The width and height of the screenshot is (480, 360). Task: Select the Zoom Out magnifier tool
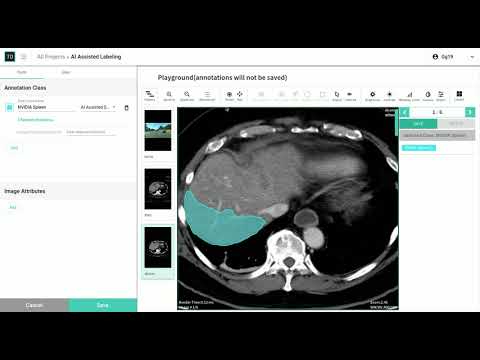(187, 95)
